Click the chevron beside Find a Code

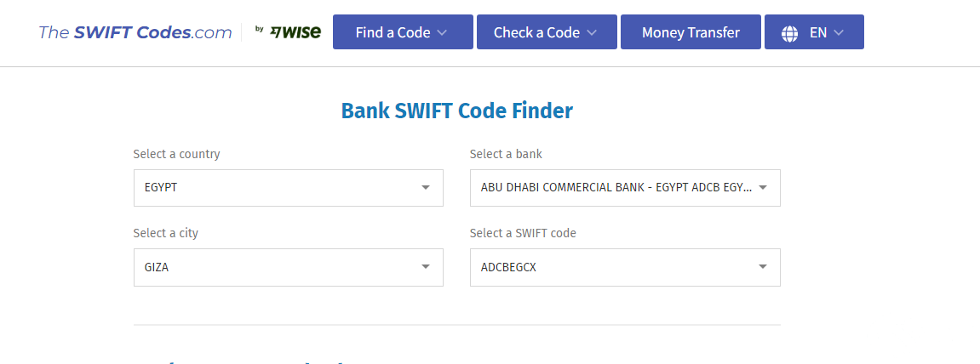coord(442,32)
